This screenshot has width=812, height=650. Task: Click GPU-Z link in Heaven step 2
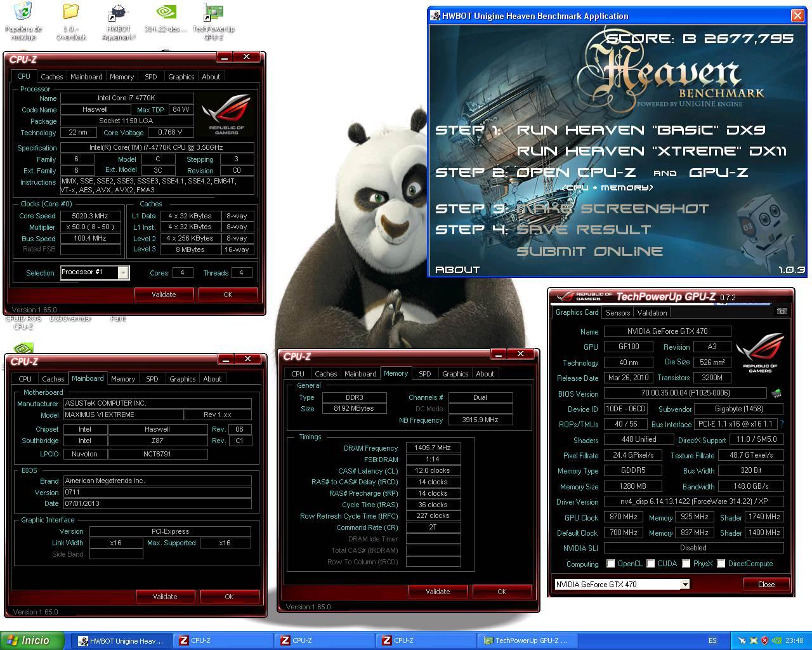click(718, 173)
